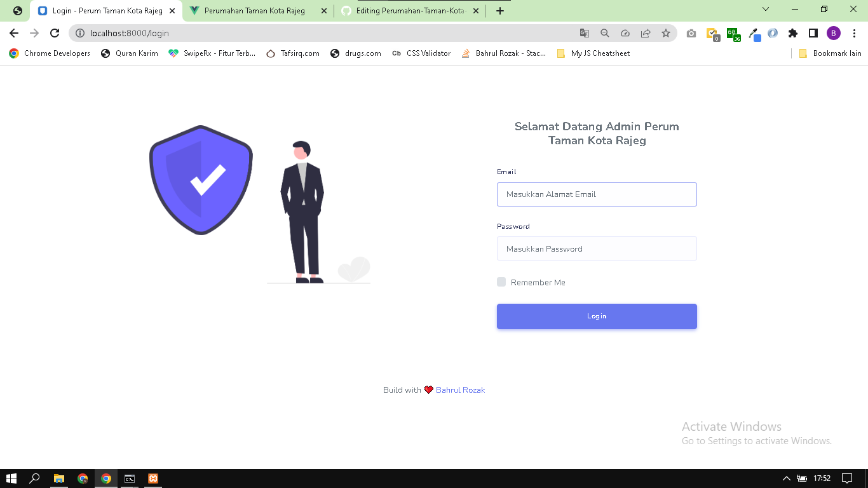Bookmark this tab with the star
Image resolution: width=868 pixels, height=488 pixels.
[666, 33]
